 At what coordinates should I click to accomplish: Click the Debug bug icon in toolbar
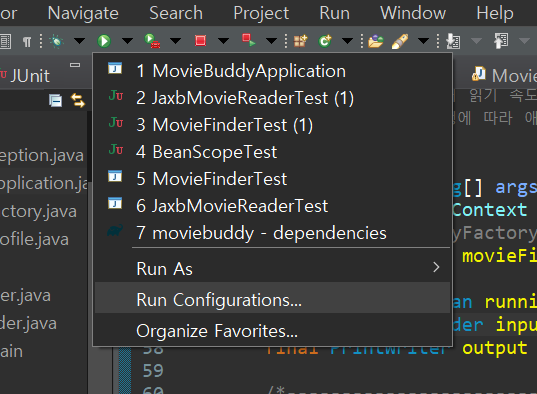click(57, 41)
